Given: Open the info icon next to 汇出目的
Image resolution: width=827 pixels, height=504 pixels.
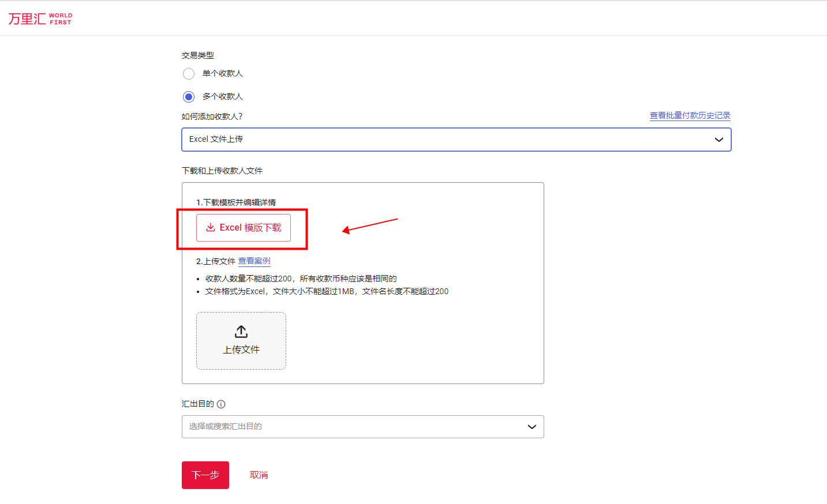Looking at the screenshot, I should coord(221,404).
